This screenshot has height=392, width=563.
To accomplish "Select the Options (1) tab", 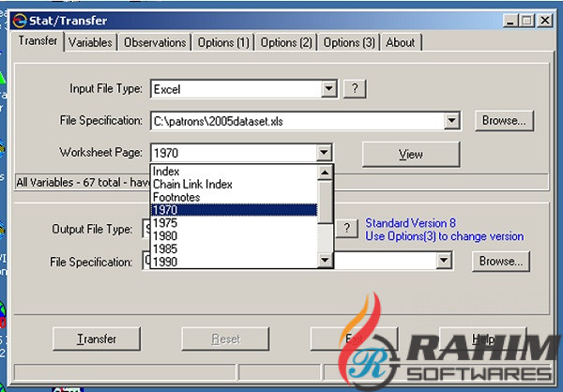I will pyautogui.click(x=223, y=42).
